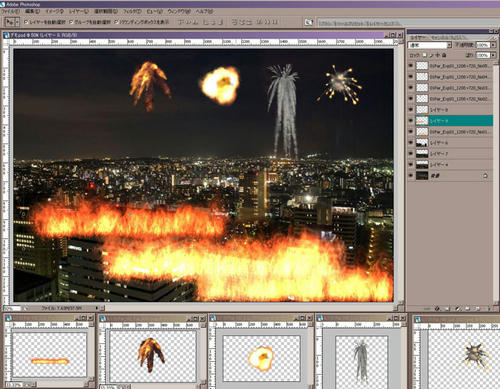Toggle the auto-select layer checkbox
The image size is (500, 389).
[x=26, y=22]
